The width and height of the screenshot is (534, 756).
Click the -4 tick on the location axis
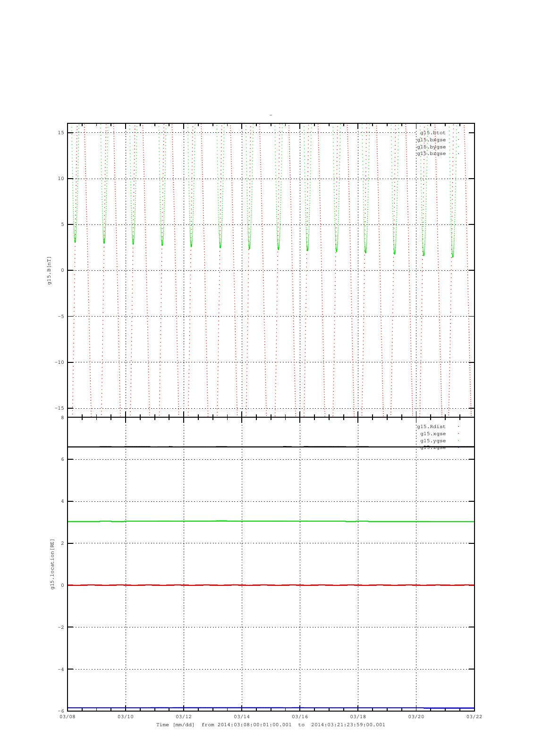click(61, 670)
